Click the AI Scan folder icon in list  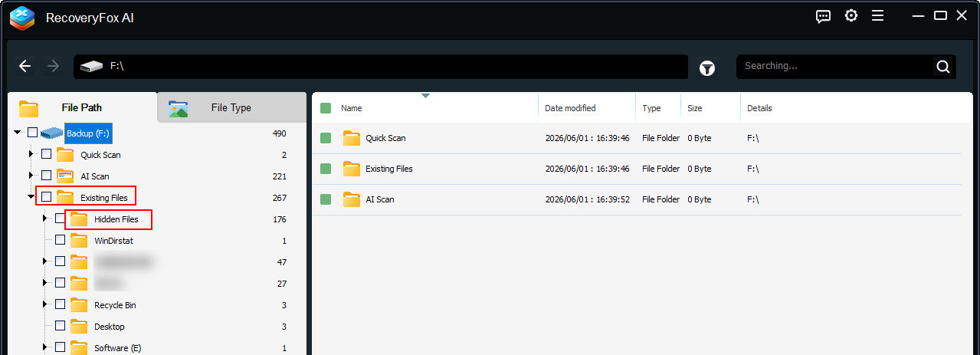(x=352, y=199)
